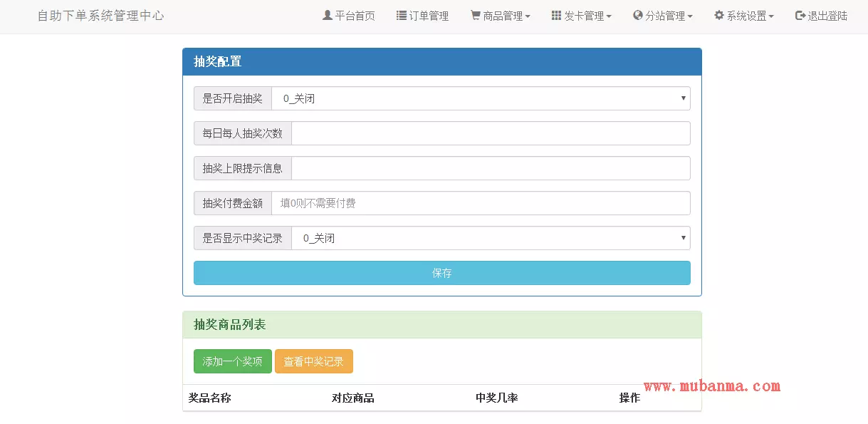Click the 自助下单系统管理中心 brand link
The height and width of the screenshot is (424, 868).
click(x=100, y=16)
